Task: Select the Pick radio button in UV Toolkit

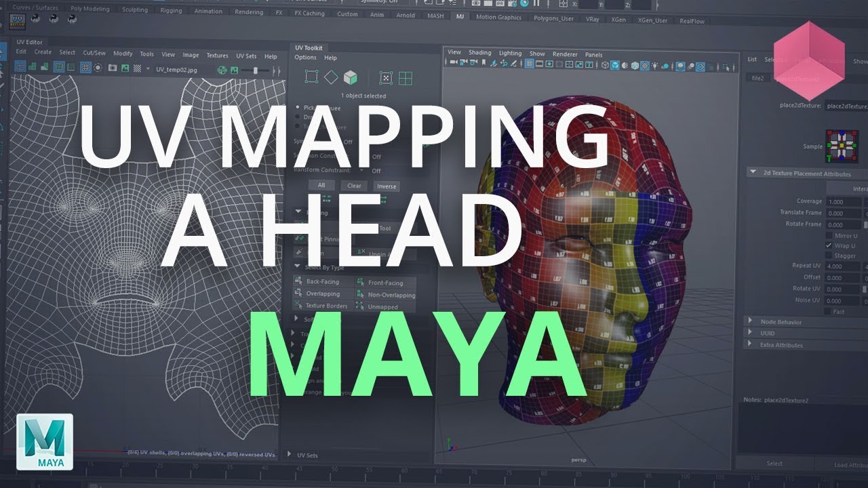Action: [297, 107]
